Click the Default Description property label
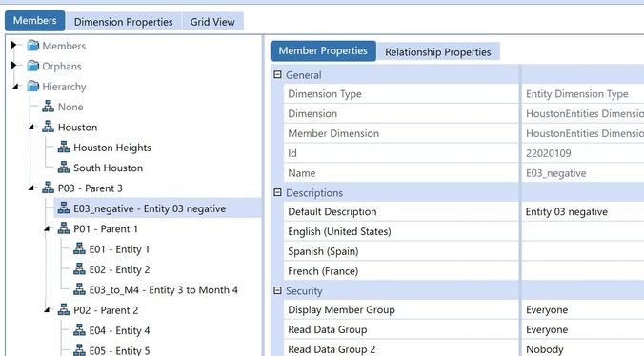The height and width of the screenshot is (356, 644). 332,211
